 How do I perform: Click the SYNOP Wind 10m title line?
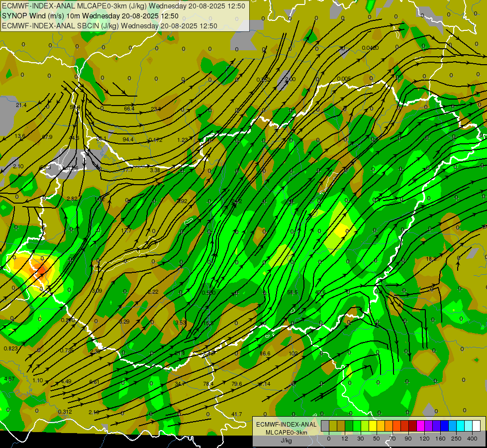[90, 16]
